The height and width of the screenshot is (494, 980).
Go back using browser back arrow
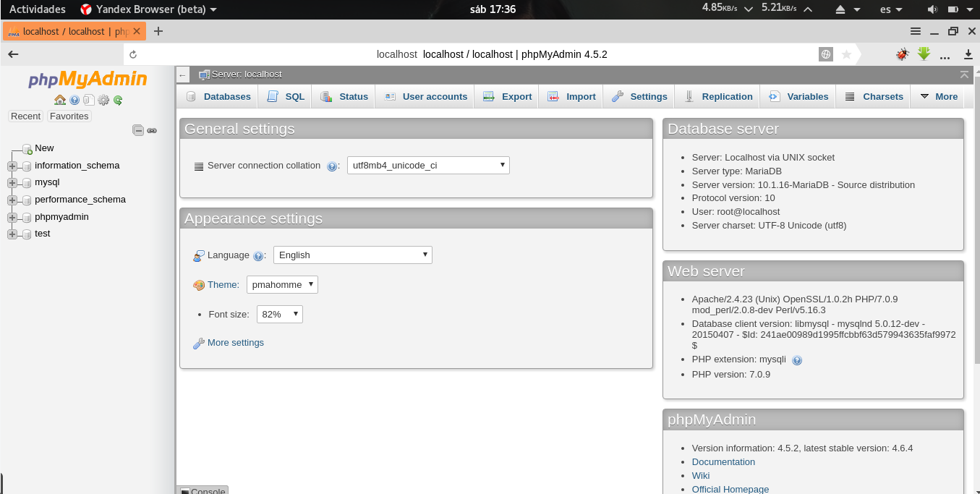(x=13, y=54)
